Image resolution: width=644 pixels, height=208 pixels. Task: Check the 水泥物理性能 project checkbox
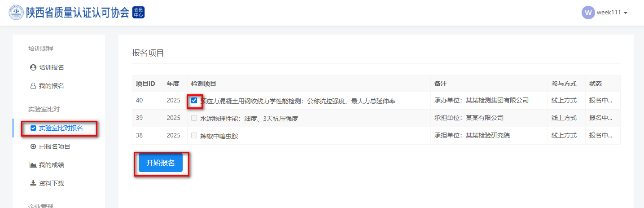coord(194,118)
